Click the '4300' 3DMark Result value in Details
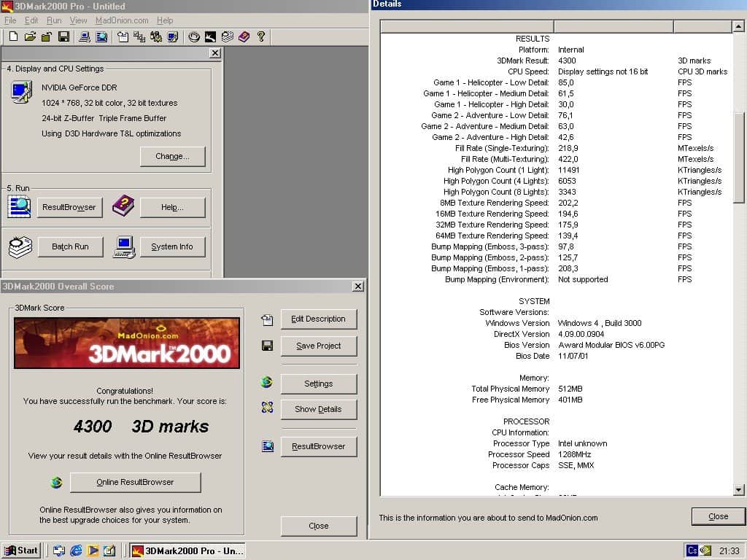747x560 pixels. (567, 61)
